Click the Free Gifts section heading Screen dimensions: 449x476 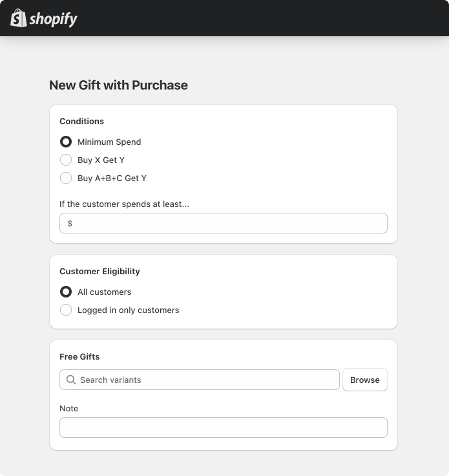pyautogui.click(x=79, y=356)
